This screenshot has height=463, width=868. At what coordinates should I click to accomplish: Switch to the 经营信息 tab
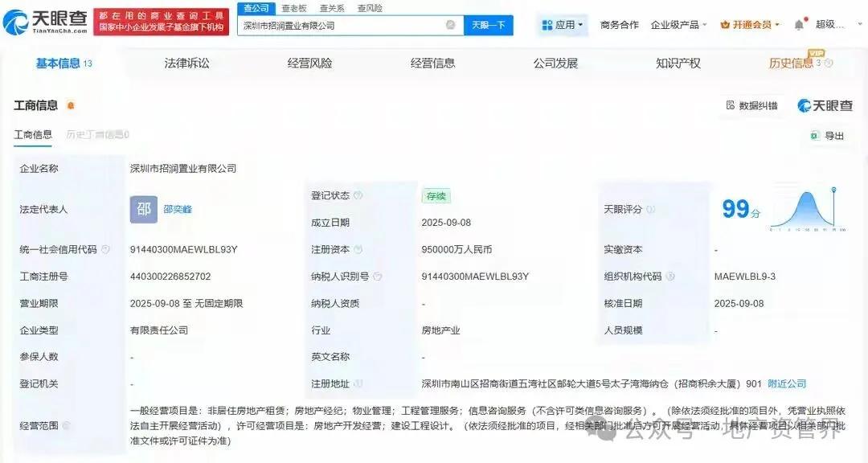pyautogui.click(x=433, y=64)
